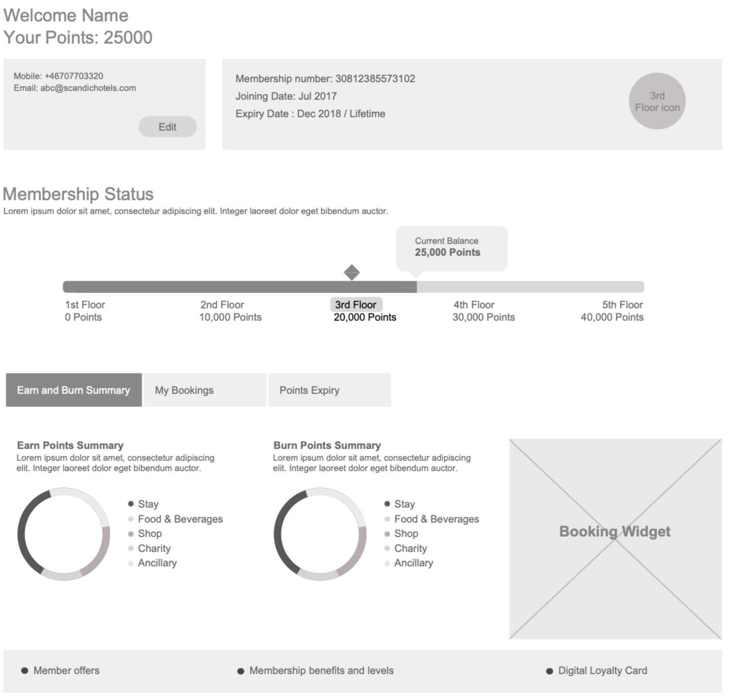The width and height of the screenshot is (730, 700).
Task: Click the unfilled part of the membership progress bar
Action: coord(530,287)
